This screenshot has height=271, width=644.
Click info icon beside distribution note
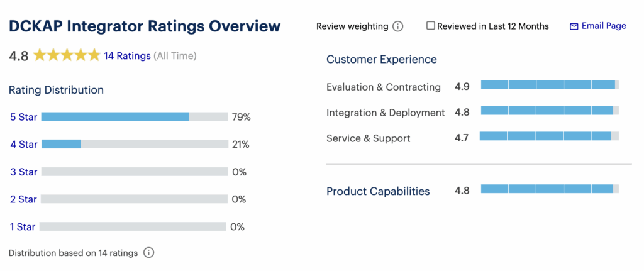[x=148, y=253]
